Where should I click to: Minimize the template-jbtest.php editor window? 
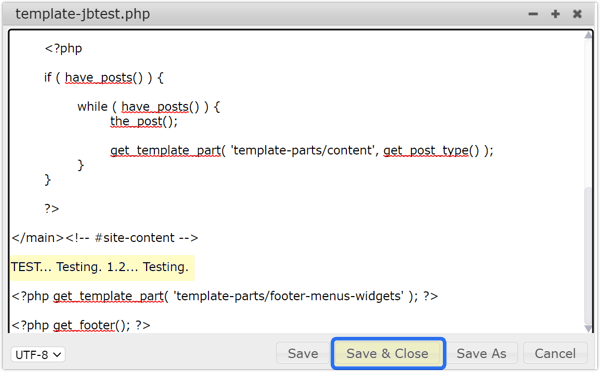[533, 14]
